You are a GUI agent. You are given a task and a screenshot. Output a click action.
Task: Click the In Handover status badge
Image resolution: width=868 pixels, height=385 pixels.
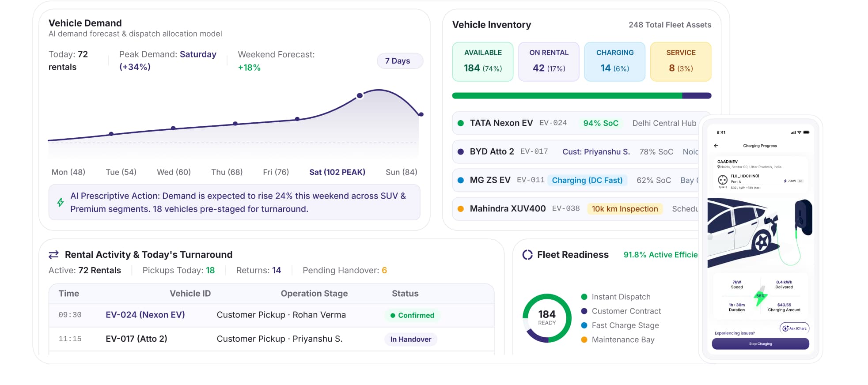pyautogui.click(x=411, y=339)
